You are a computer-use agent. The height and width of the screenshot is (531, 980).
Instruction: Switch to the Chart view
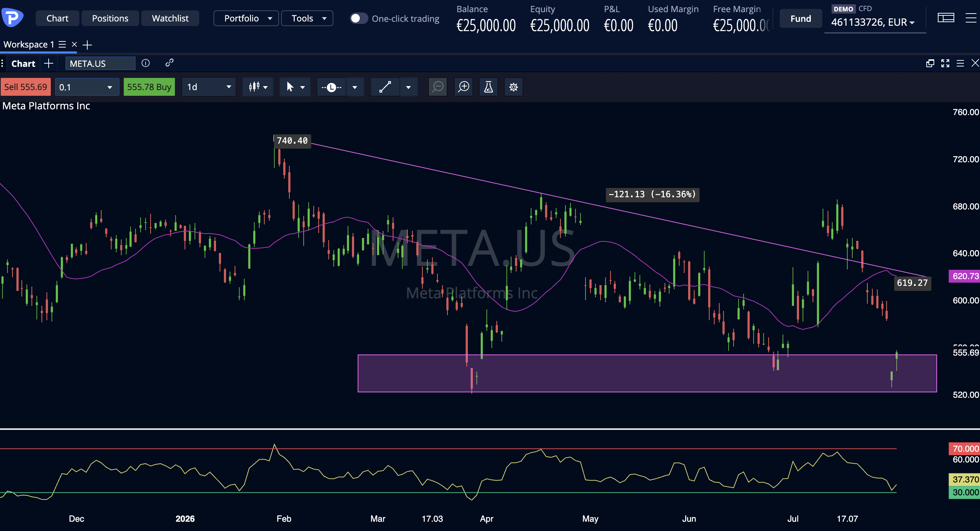pos(58,18)
